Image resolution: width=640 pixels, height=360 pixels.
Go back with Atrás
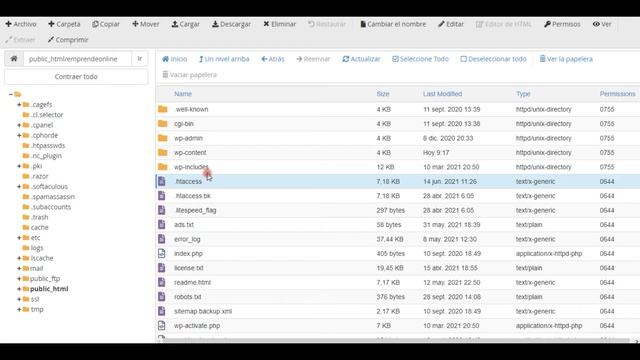coord(273,59)
